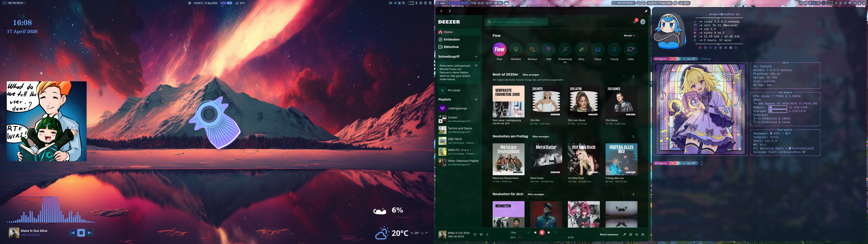Show next Best-of 2020er items arrow
Viewport: 868px width, 244px height.
coord(633,77)
